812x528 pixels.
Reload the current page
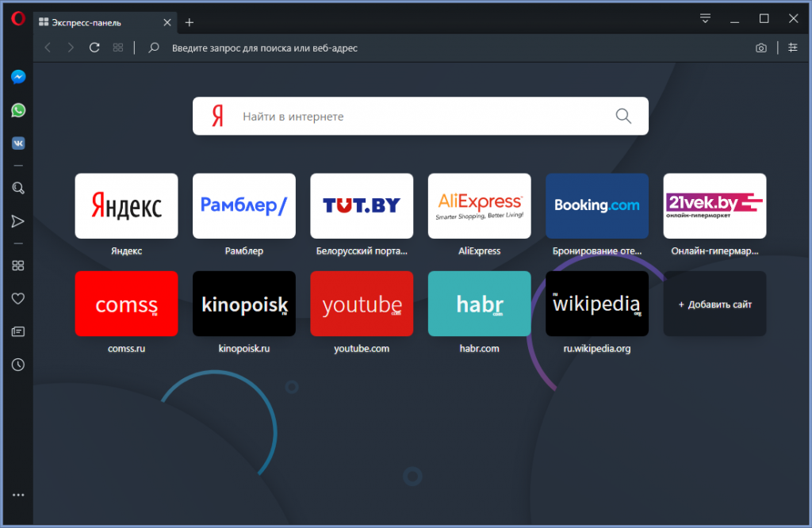tap(94, 48)
